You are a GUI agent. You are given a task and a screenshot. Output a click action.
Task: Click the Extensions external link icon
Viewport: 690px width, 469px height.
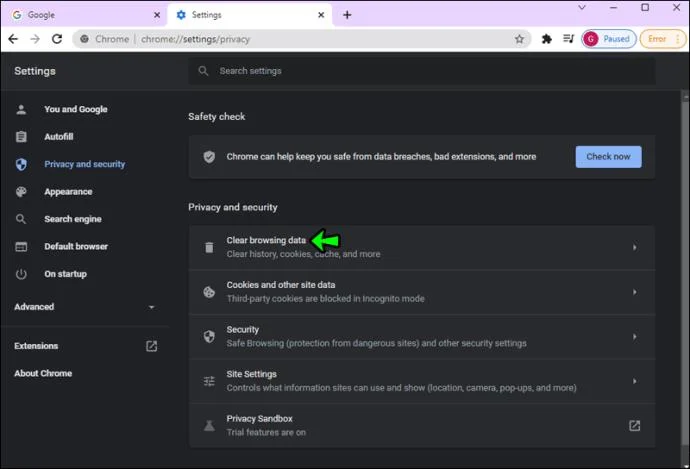coord(151,346)
